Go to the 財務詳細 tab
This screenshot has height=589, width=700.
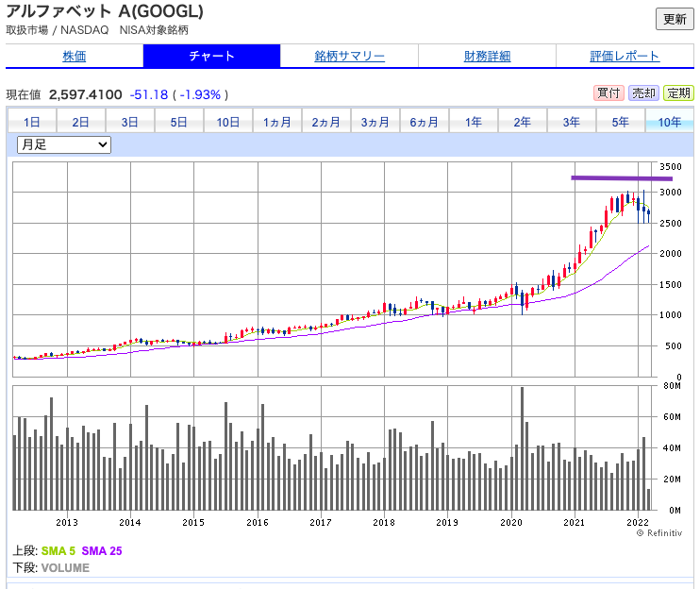[x=487, y=57]
